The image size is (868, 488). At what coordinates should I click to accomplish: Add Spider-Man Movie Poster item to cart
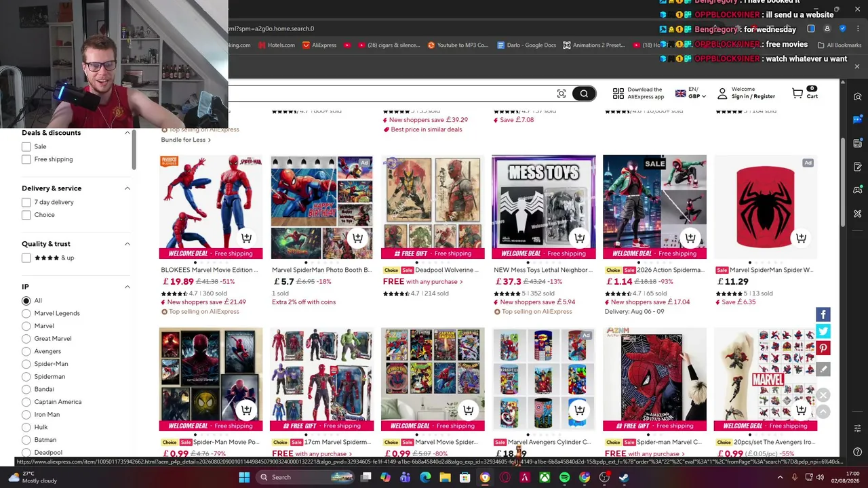[246, 410]
